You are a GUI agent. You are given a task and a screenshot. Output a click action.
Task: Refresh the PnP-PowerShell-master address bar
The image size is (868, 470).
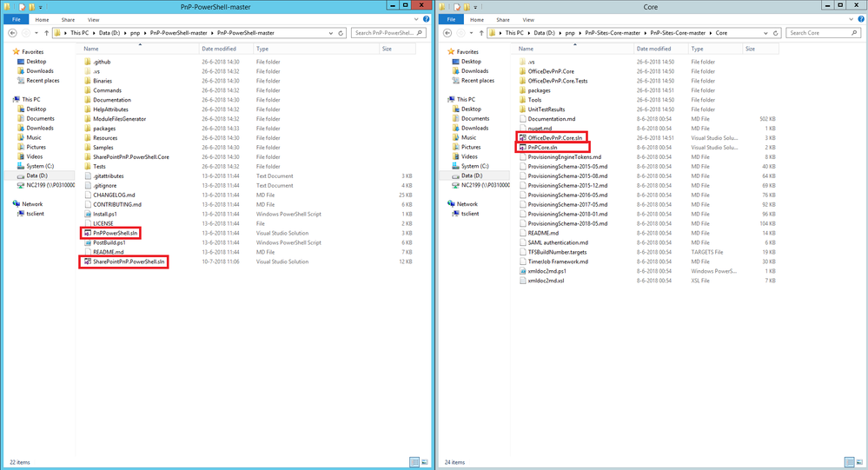coord(341,33)
